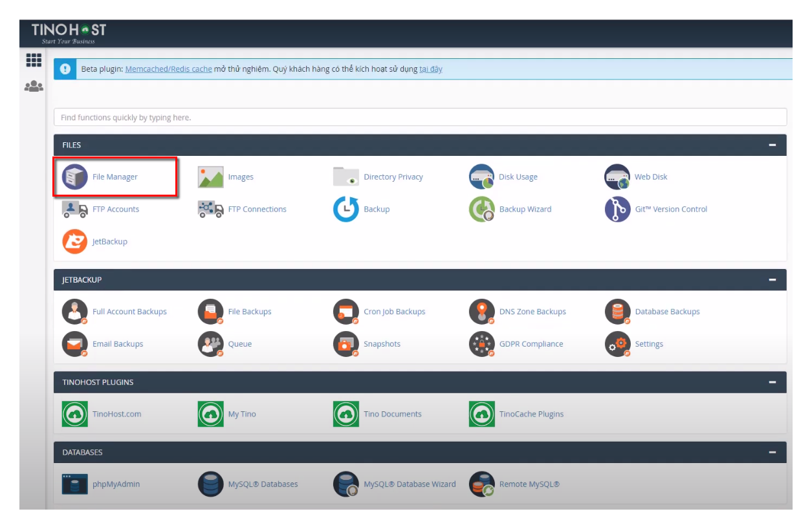
Task: Open GDPR Compliance icon
Action: tap(481, 344)
